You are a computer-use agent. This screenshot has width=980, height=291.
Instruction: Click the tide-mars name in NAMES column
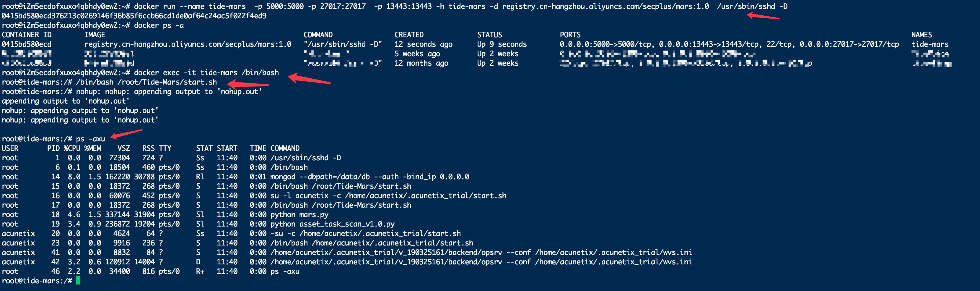click(930, 44)
